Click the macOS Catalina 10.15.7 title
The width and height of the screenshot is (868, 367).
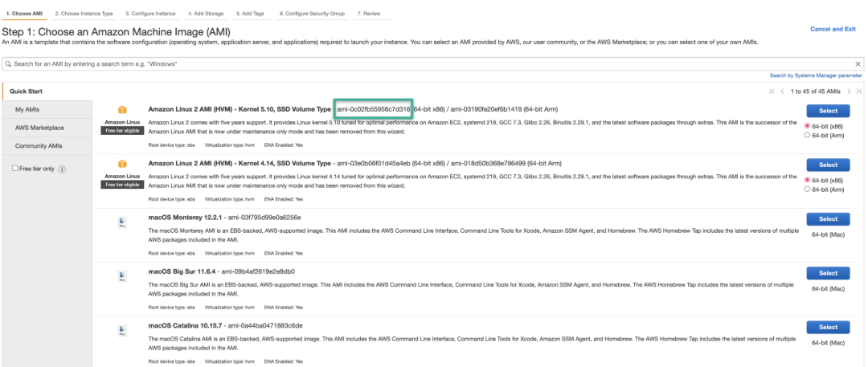[186, 326]
